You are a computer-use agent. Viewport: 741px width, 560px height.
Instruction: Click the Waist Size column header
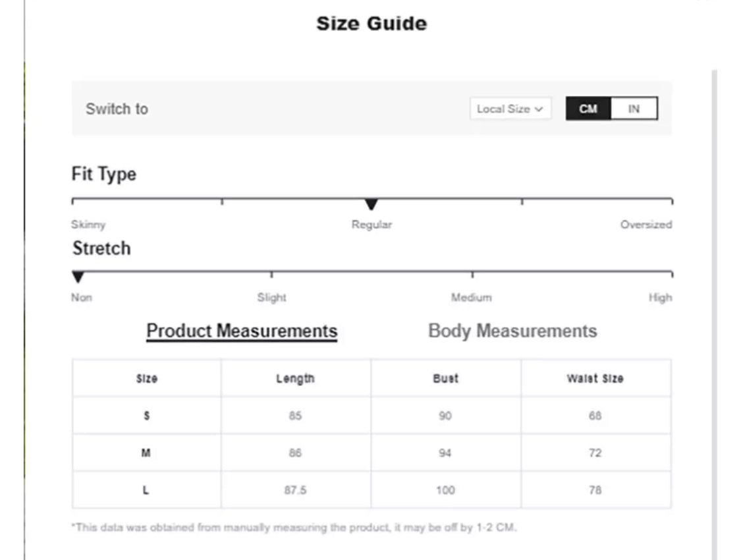[595, 379]
